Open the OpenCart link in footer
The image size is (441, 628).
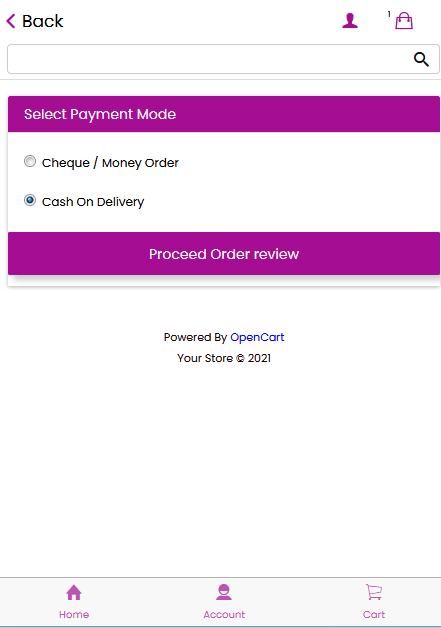pos(257,337)
